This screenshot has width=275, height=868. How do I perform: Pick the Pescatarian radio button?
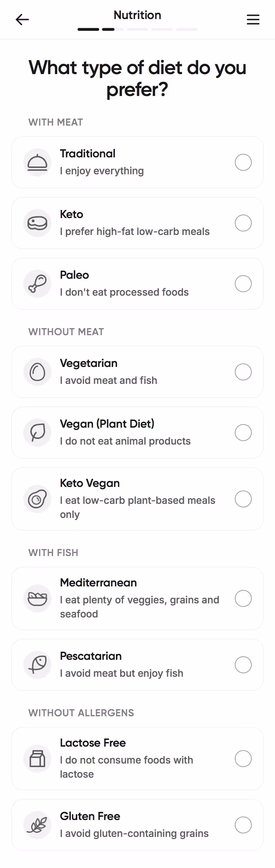tap(243, 665)
